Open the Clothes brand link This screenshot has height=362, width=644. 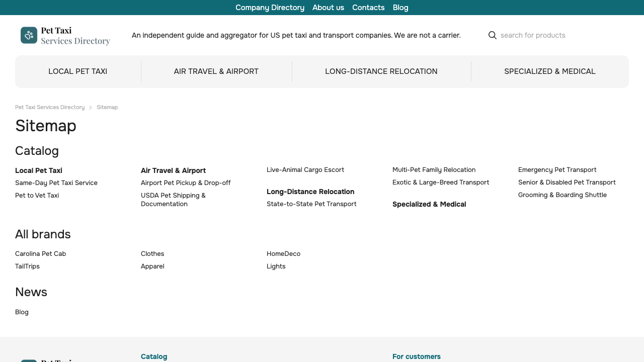pos(152,254)
